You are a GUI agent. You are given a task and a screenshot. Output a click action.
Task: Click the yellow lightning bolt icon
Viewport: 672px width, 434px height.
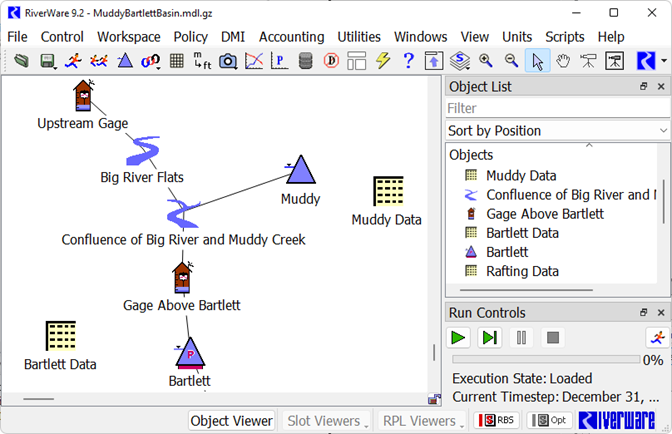click(383, 61)
